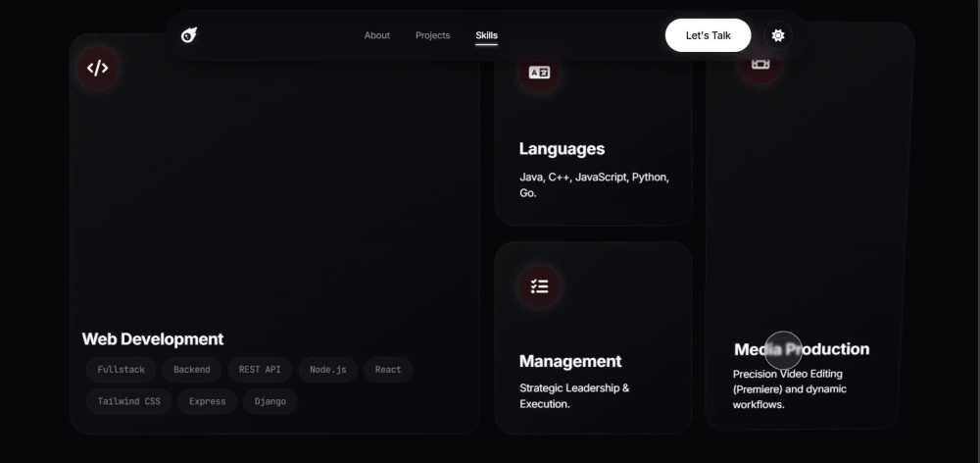Click the checklist icon on Management card
The image size is (980, 463).
coord(539,286)
